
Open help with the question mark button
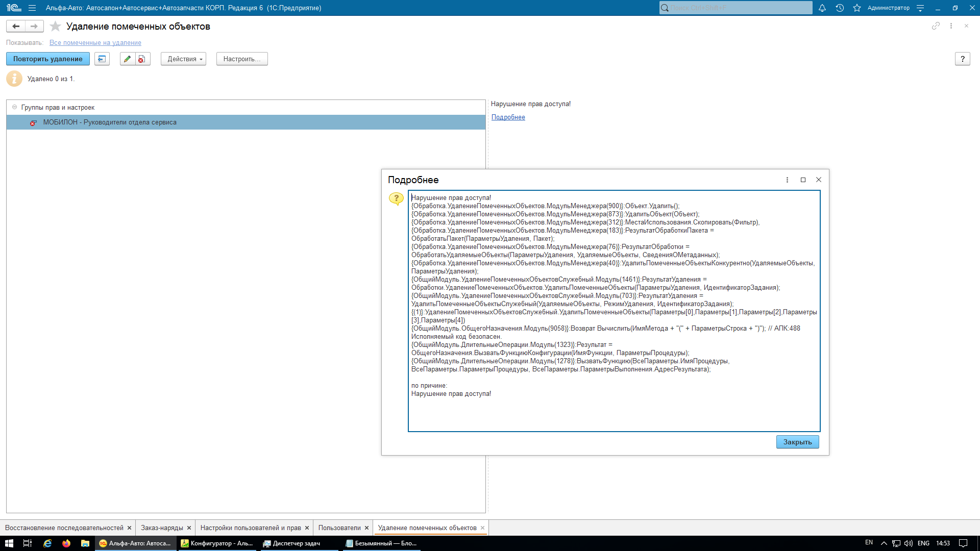[962, 59]
